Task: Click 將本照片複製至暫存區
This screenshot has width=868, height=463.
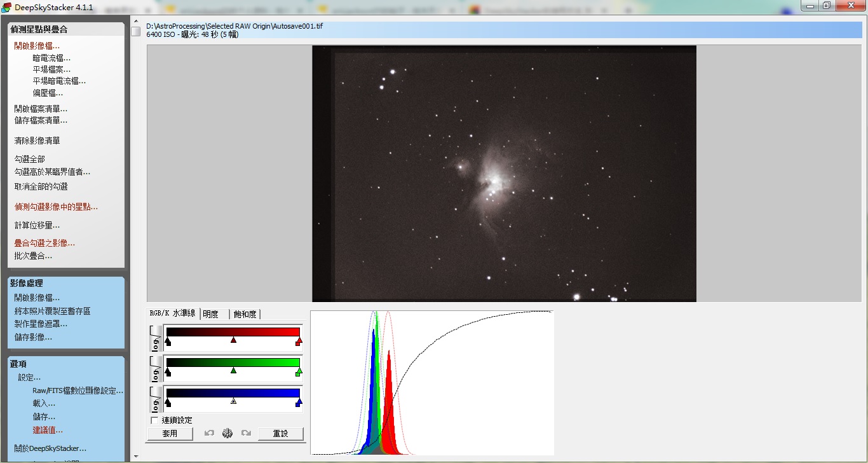Action: click(52, 311)
